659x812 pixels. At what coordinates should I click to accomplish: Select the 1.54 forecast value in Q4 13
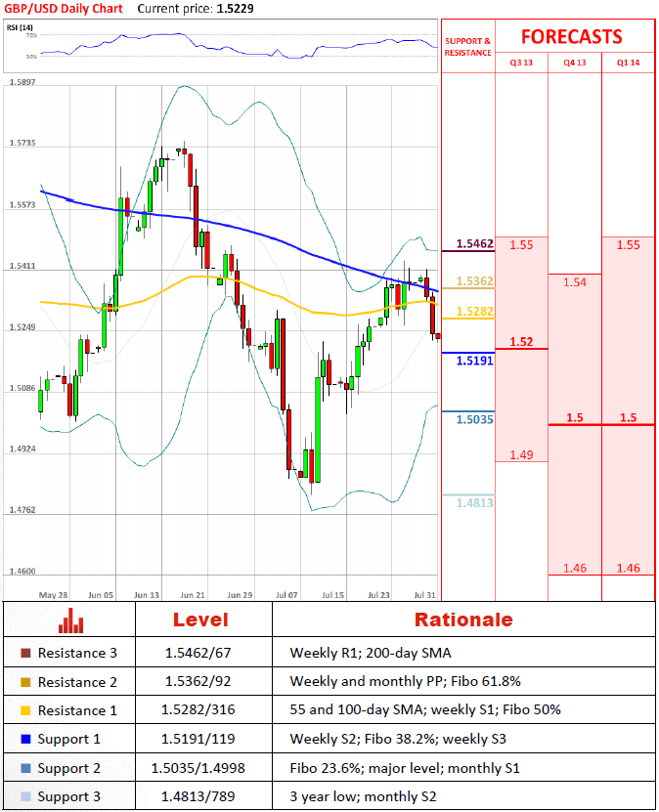(575, 282)
